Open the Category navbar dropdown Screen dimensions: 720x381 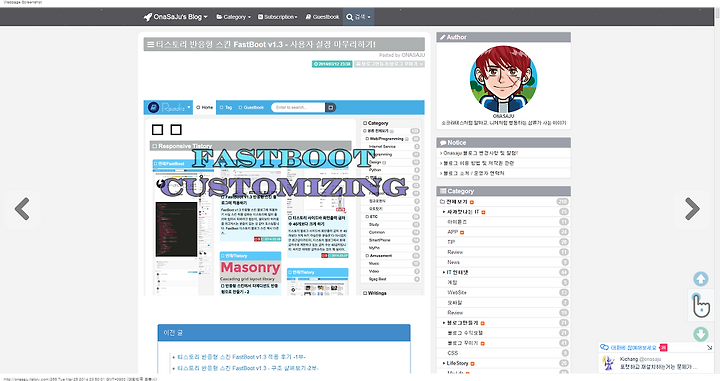pos(233,17)
